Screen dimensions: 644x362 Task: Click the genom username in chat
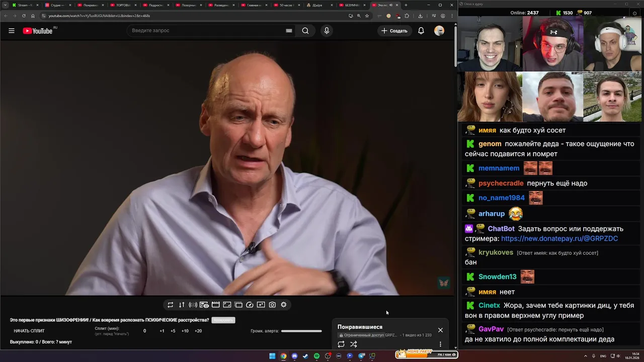(x=490, y=144)
